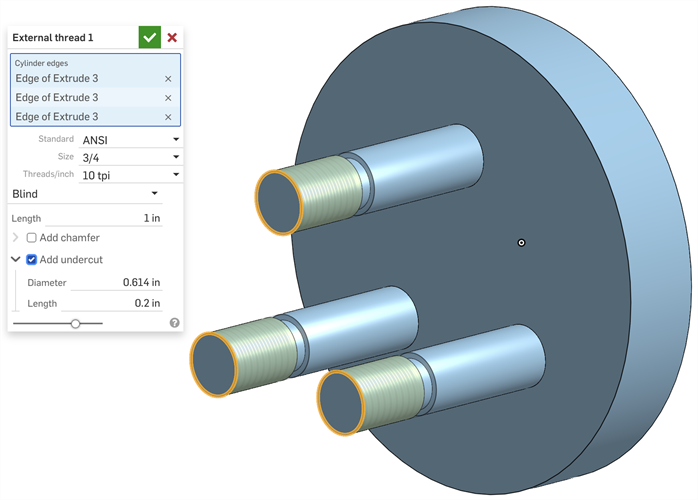Cancel the External thread 1 dialog
This screenshot has width=698, height=500.
[172, 37]
